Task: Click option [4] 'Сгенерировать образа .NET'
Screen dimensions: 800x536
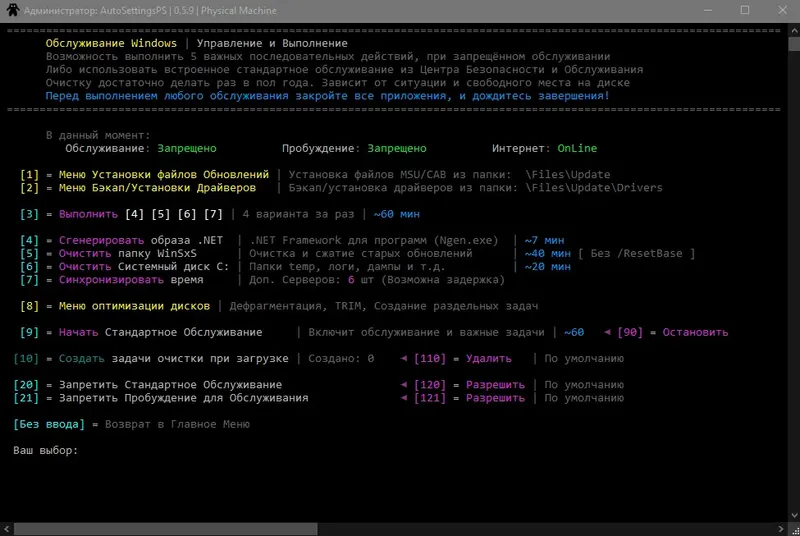Action: [x=121, y=240]
